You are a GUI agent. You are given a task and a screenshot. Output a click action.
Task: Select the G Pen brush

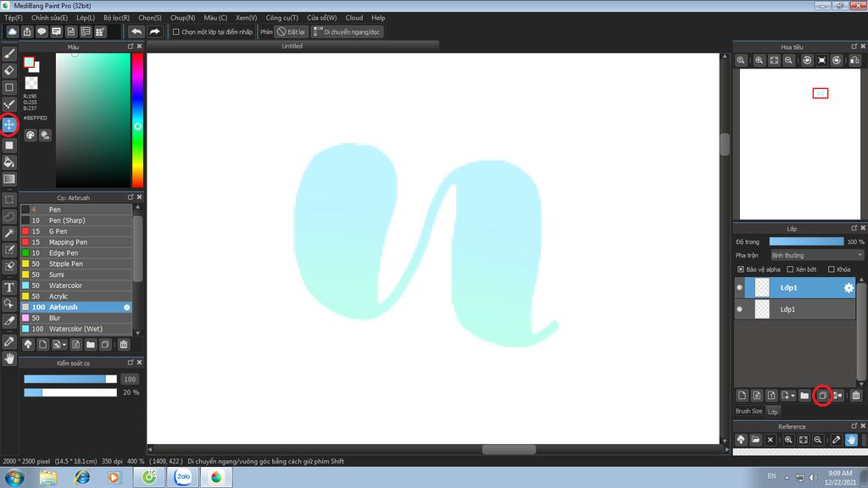[76, 231]
